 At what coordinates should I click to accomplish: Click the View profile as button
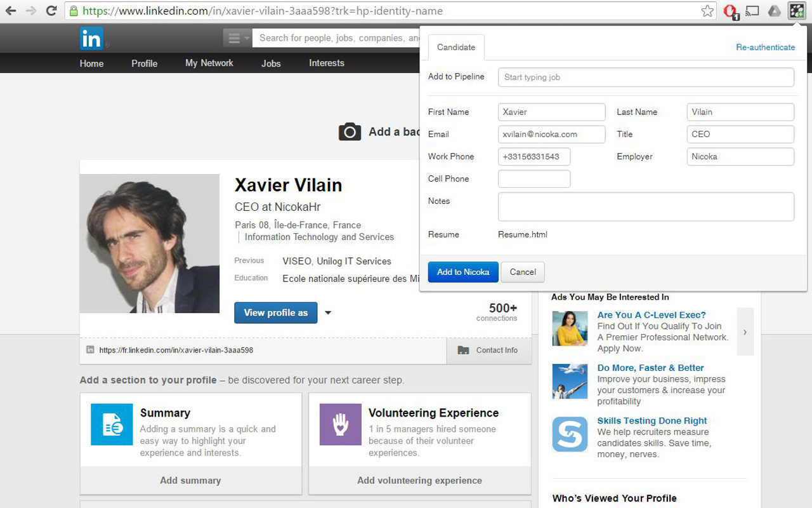(275, 312)
